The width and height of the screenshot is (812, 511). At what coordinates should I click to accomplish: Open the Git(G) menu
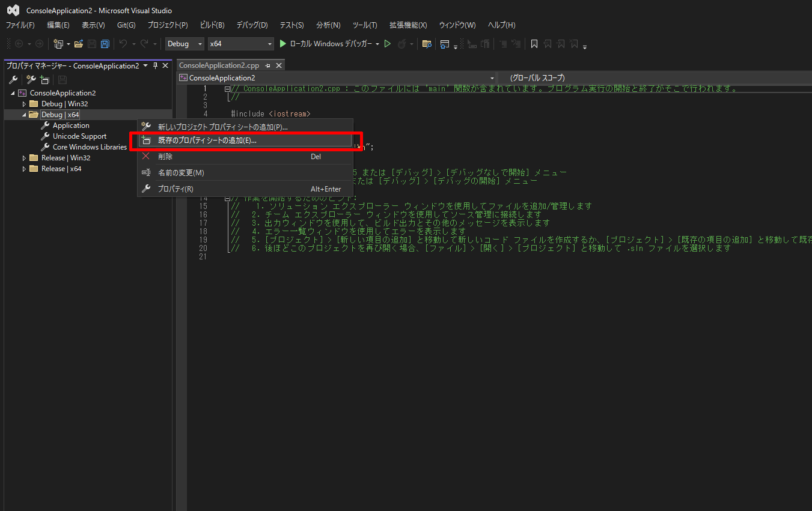point(126,25)
